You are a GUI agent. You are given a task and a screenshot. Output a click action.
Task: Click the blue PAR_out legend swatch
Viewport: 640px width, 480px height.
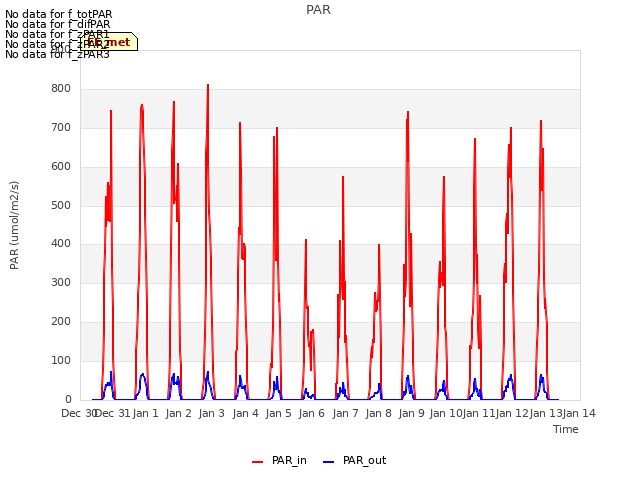[329, 462]
